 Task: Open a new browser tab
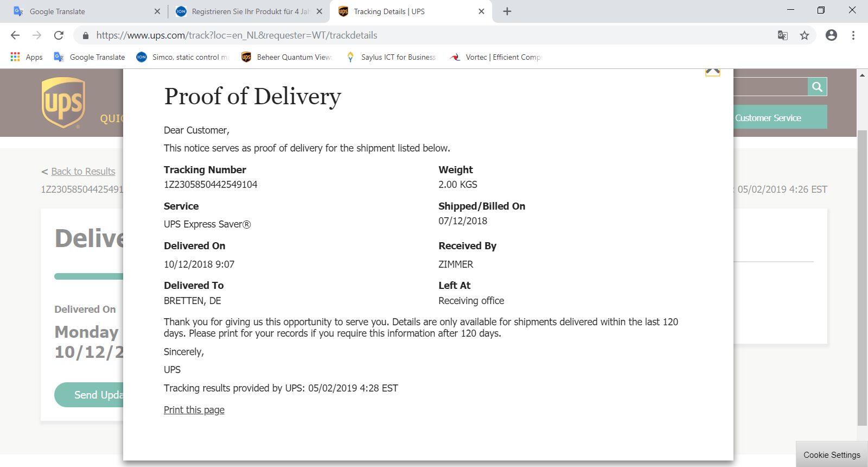507,11
